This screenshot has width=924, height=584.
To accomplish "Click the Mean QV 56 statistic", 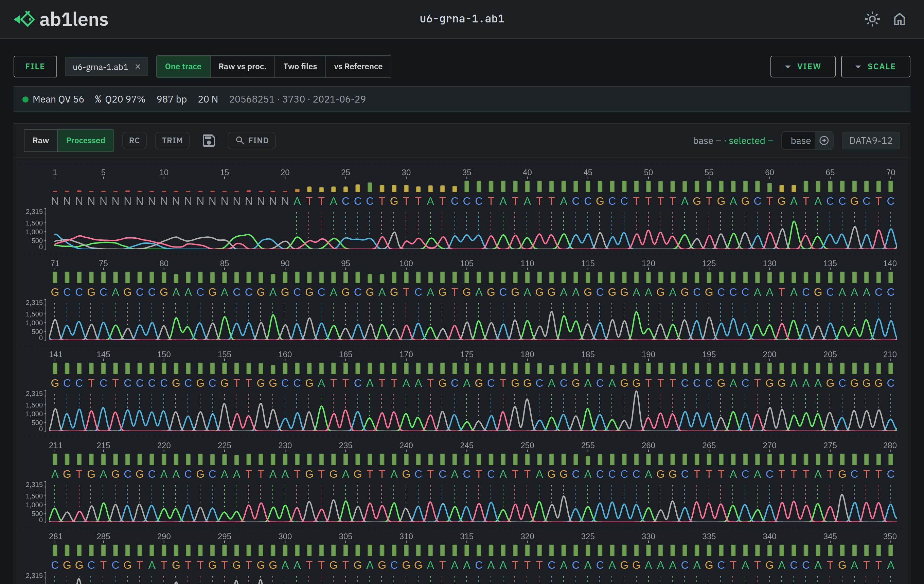I will pos(58,99).
